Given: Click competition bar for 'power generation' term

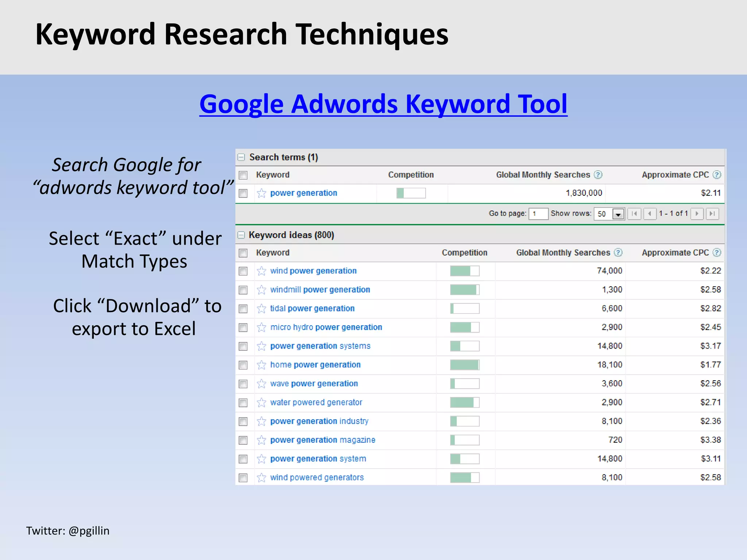Looking at the screenshot, I should pyautogui.click(x=411, y=193).
